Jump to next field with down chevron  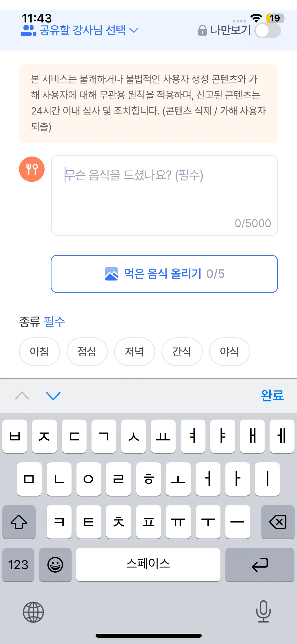(x=53, y=396)
